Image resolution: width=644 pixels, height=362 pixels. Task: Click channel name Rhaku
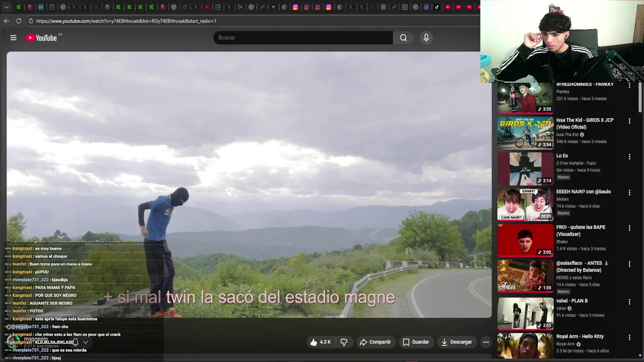[x=561, y=242]
